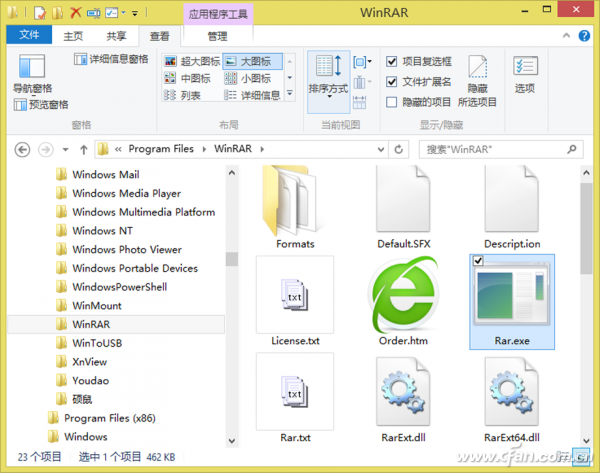Select small icons layout

[248, 78]
